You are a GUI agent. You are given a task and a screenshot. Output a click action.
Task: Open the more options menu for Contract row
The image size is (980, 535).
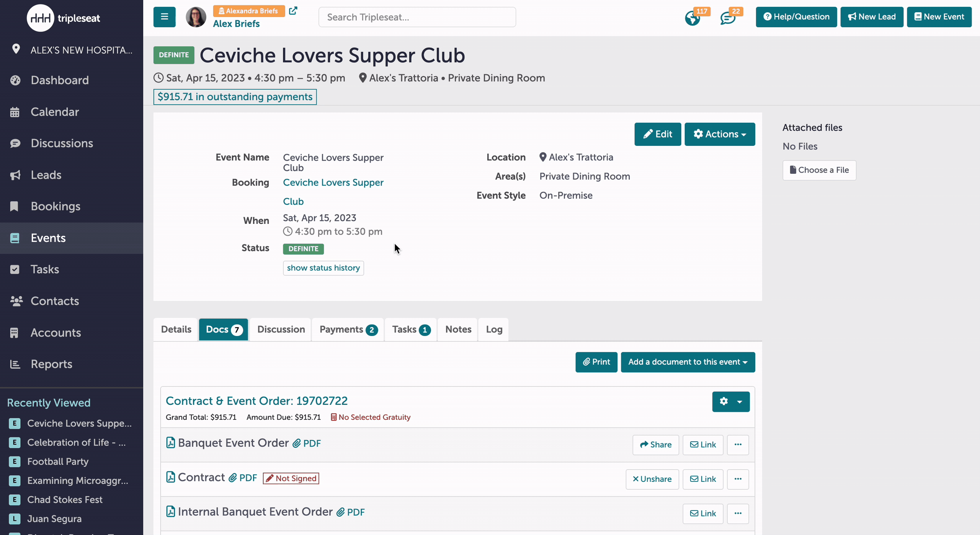coord(738,479)
